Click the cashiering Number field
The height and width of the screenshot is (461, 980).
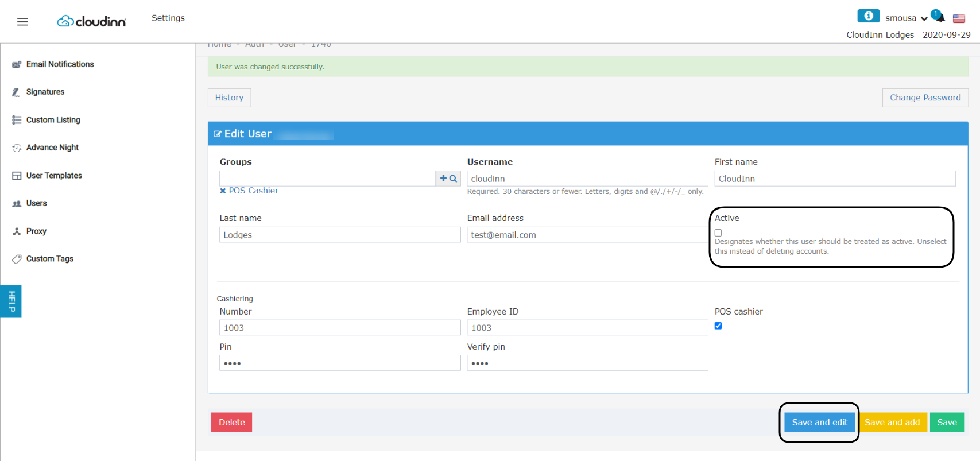tap(340, 328)
